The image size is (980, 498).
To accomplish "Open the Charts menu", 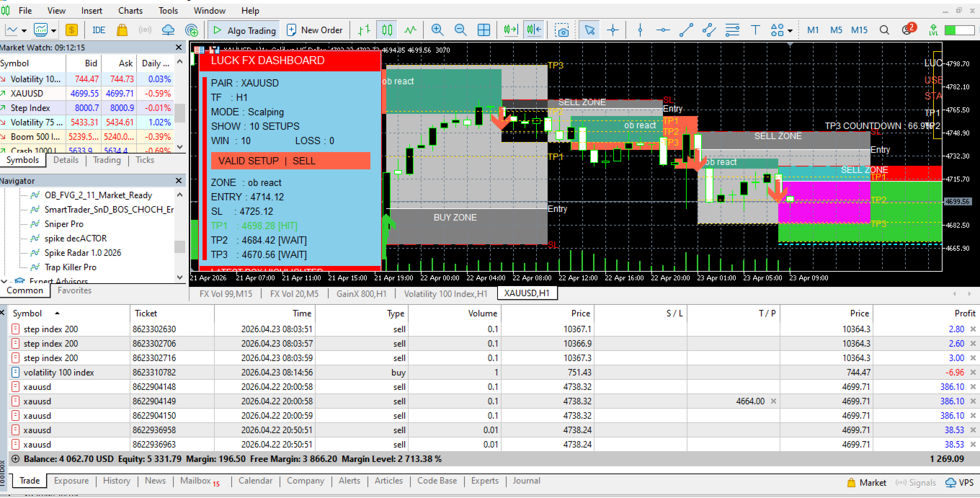I will click(x=130, y=11).
